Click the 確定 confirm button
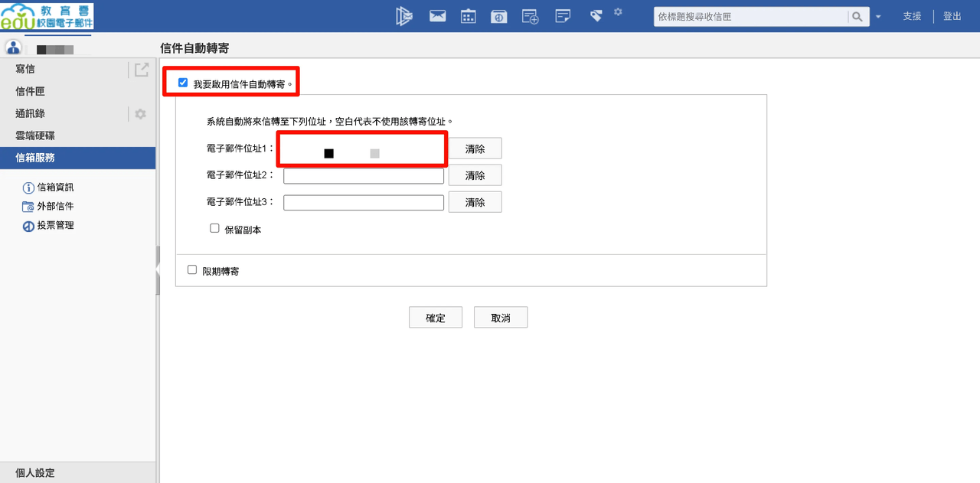 [x=436, y=318]
